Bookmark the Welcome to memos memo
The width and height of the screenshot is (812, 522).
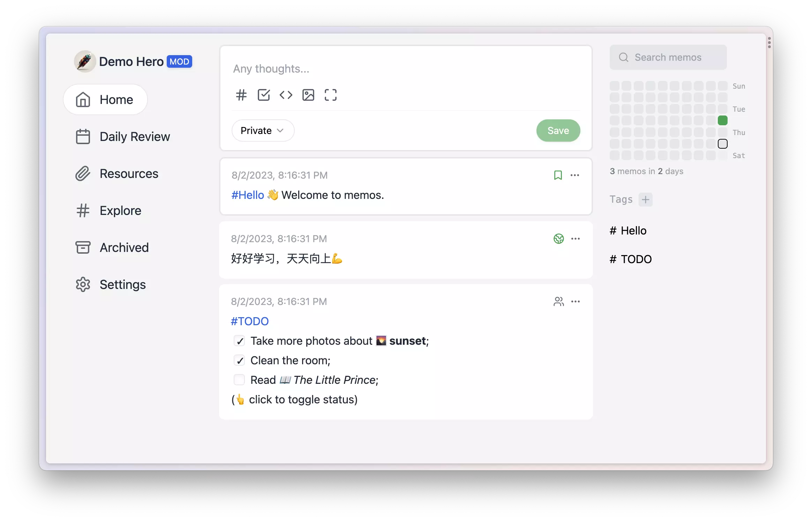tap(558, 175)
